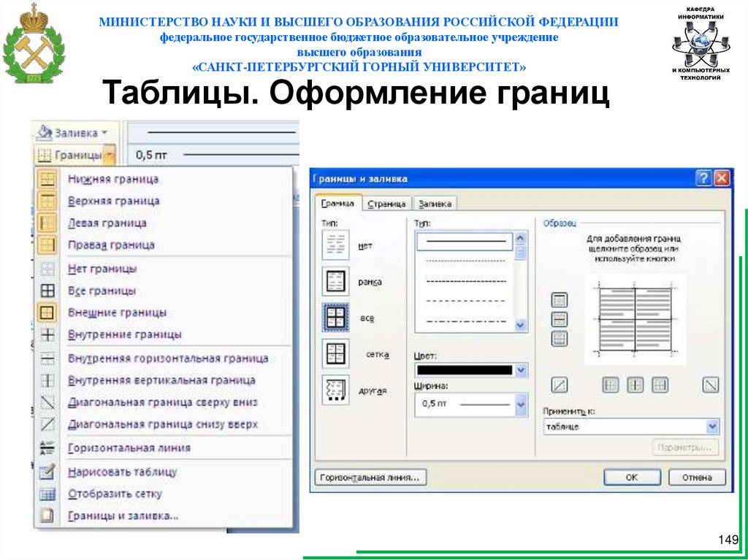Select the solid line style in list
This screenshot has height=560, width=748.
point(465,242)
